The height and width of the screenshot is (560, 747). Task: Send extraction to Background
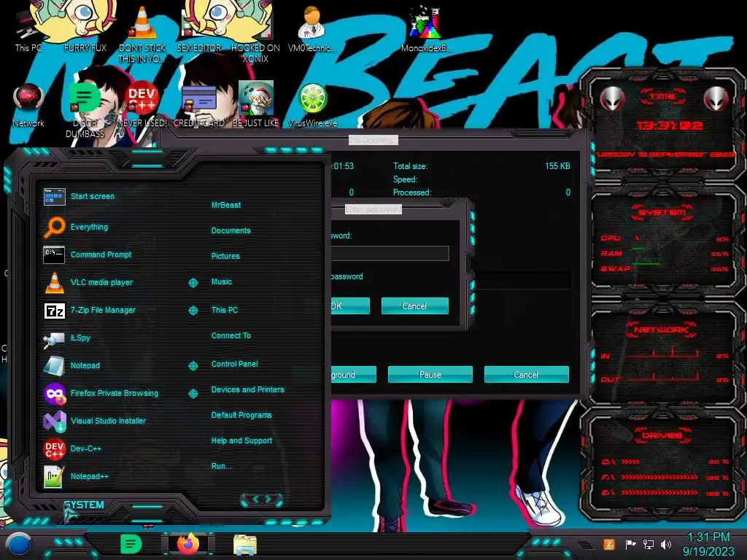click(352, 375)
